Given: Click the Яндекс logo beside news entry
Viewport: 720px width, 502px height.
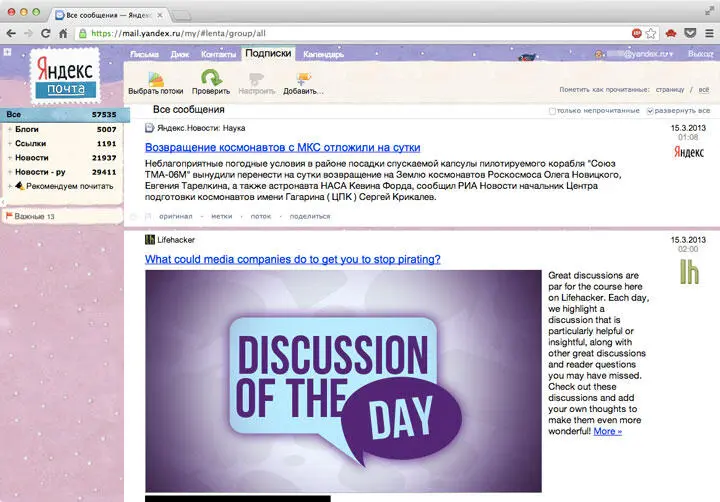Looking at the screenshot, I should pyautogui.click(x=688, y=152).
